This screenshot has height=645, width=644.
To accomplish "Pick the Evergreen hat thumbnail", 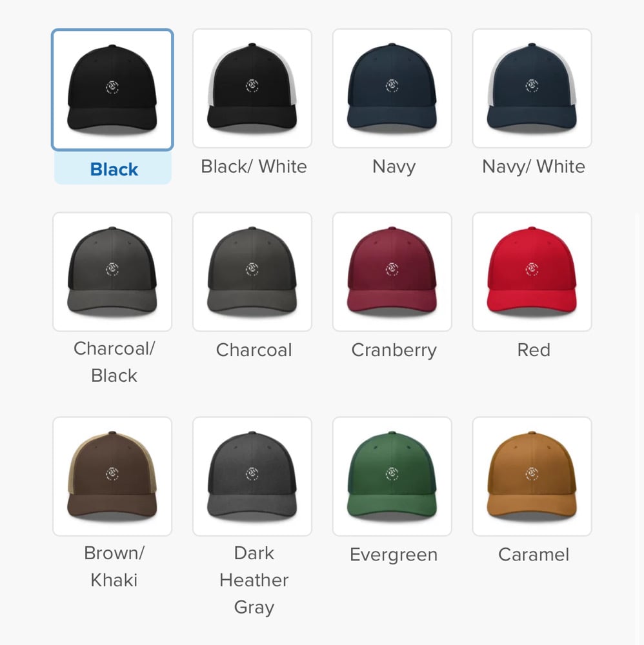I will pos(392,476).
